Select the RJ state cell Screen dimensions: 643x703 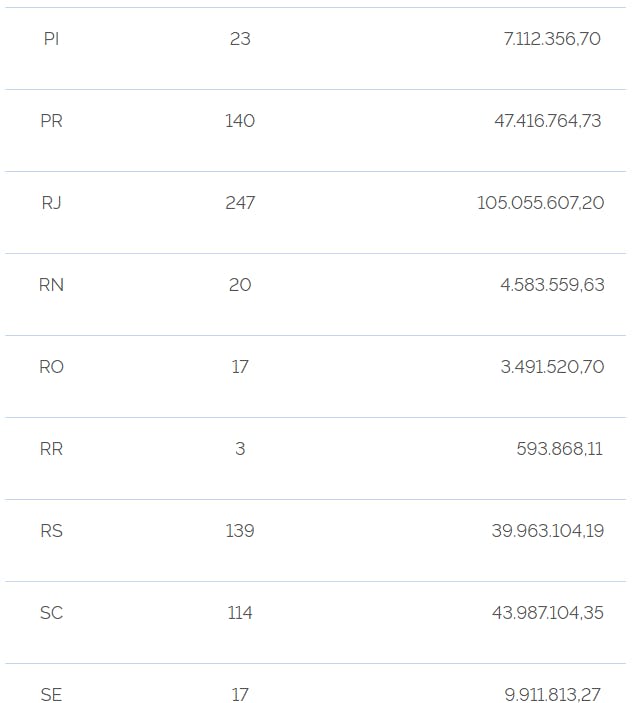pos(51,203)
